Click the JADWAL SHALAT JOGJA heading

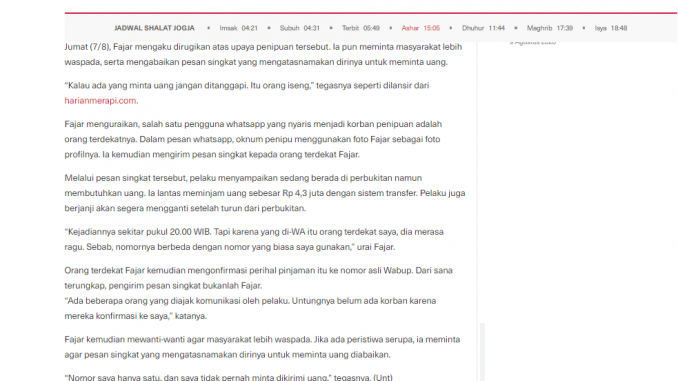(154, 28)
